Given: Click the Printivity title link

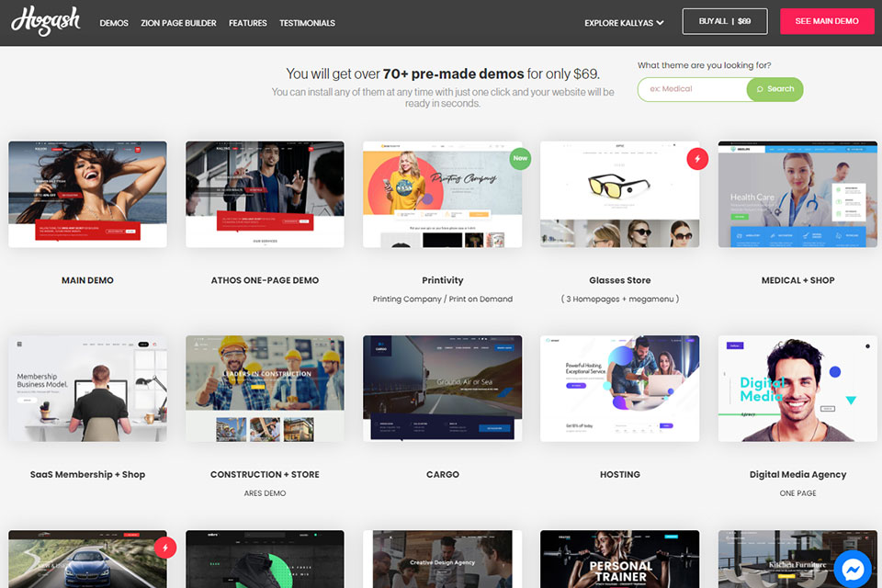Looking at the screenshot, I should point(443,280).
